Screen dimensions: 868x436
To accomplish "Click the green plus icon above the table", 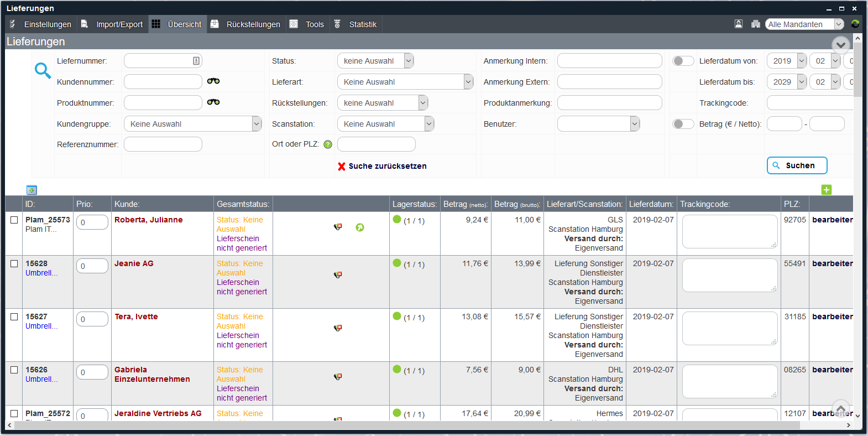I will tap(827, 190).
